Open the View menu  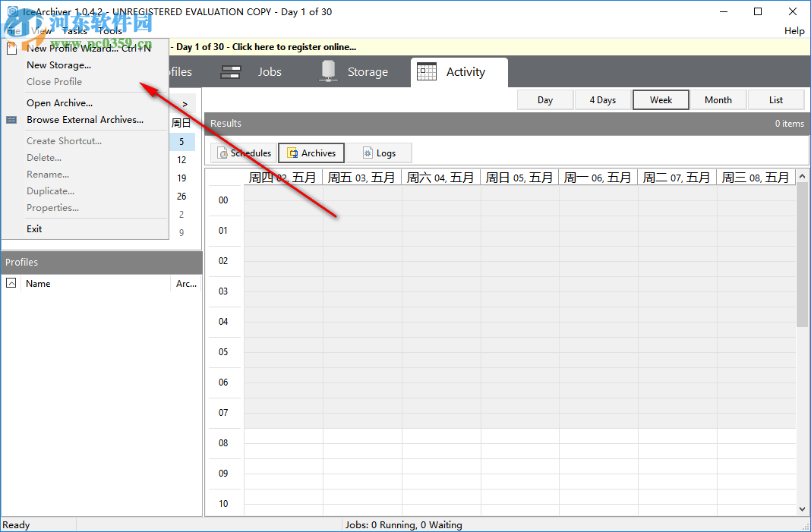point(41,31)
